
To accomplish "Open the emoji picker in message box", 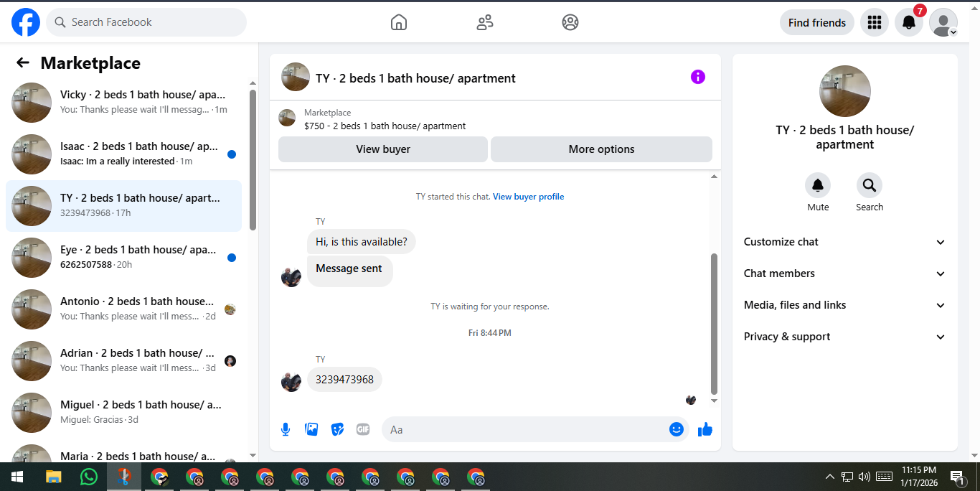I will click(677, 429).
